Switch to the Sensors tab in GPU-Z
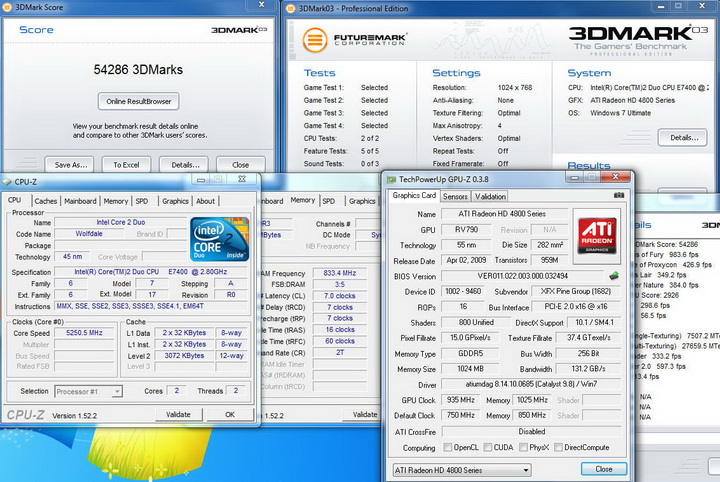Viewport: 720px width, 482px height. coord(455,196)
